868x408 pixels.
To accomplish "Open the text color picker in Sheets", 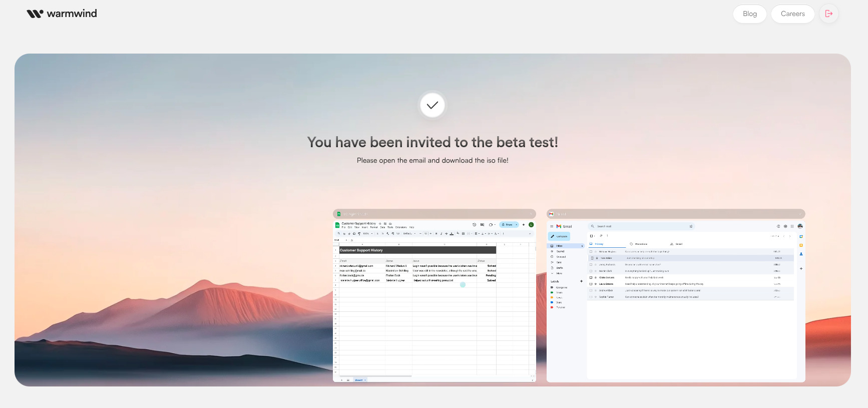I will pos(452,234).
